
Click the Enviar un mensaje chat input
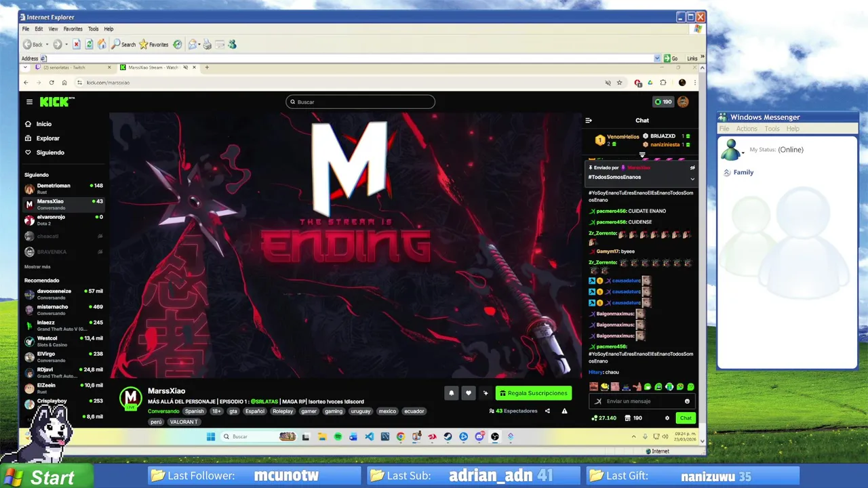tap(641, 401)
